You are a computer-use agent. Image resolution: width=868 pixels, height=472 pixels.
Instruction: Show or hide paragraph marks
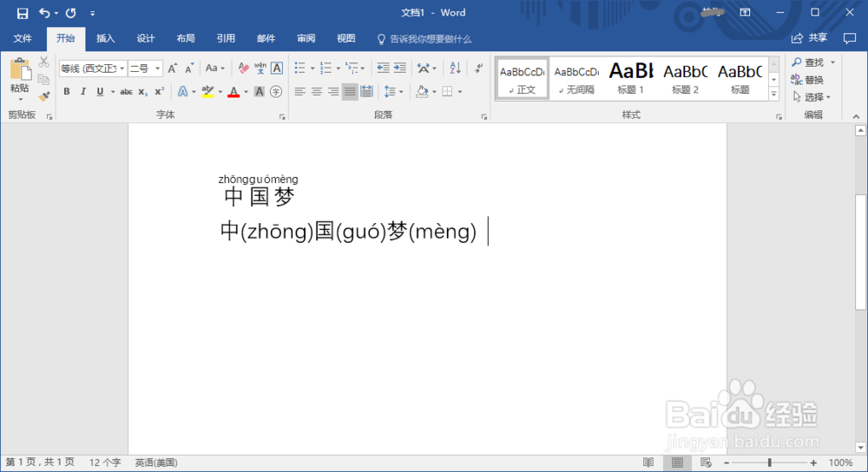tap(479, 68)
